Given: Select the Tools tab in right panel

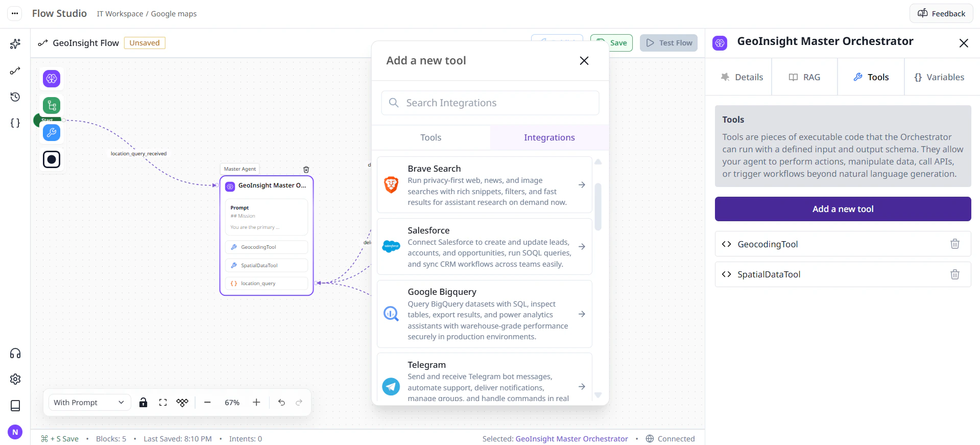Looking at the screenshot, I should tap(871, 77).
